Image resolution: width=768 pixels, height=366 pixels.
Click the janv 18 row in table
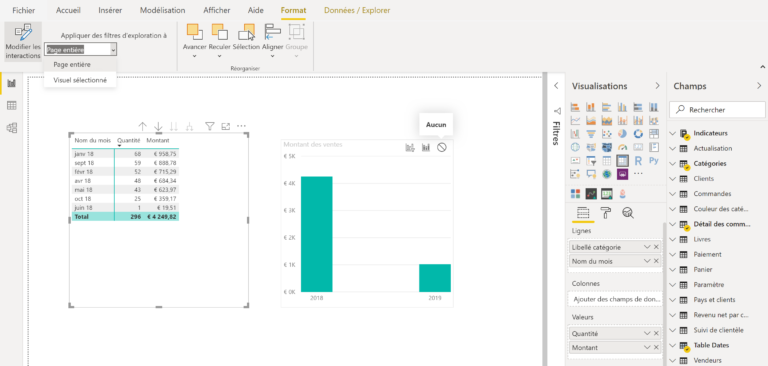tap(125, 154)
